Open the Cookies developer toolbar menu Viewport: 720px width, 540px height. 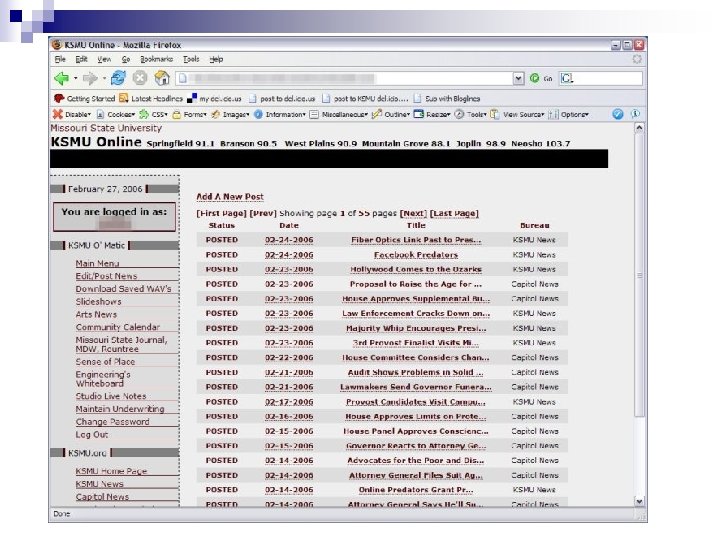pos(116,114)
